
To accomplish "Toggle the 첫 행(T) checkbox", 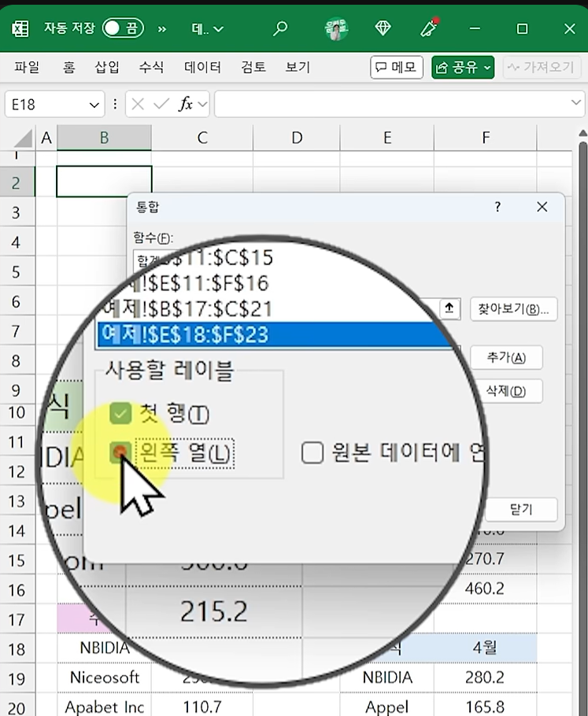I will [x=120, y=413].
